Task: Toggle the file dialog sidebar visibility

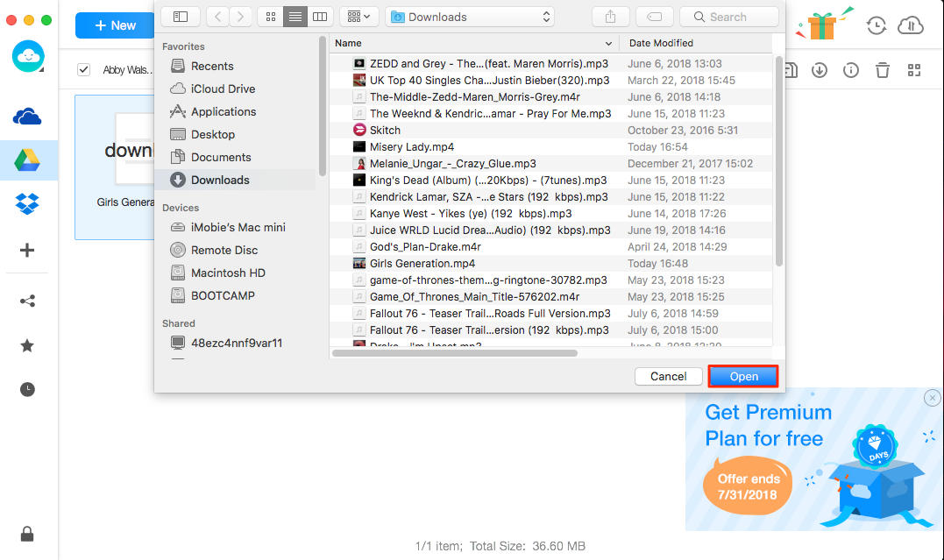Action: [180, 17]
